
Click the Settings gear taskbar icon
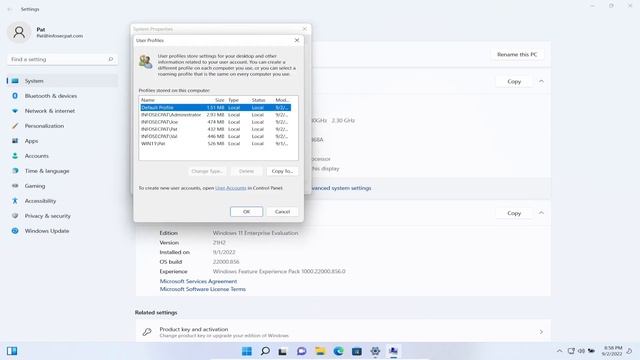pyautogui.click(x=375, y=351)
